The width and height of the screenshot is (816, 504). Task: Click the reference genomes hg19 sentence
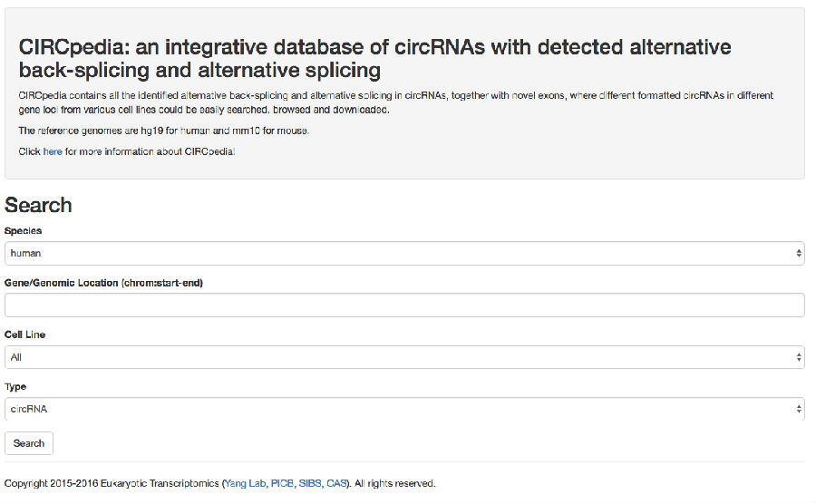(163, 131)
